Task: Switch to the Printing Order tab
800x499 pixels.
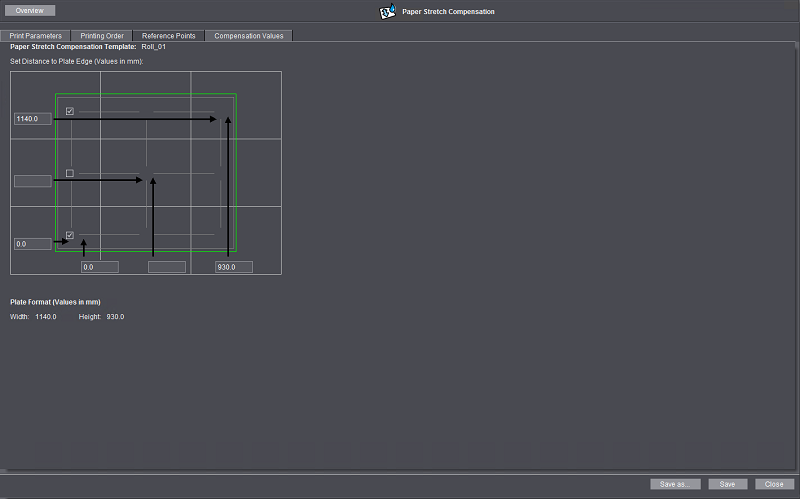Action: click(102, 36)
